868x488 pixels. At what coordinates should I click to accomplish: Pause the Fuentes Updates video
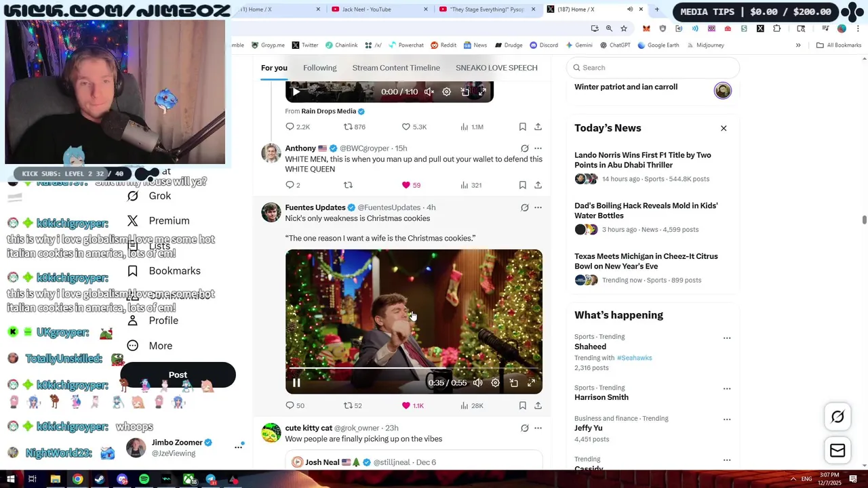pyautogui.click(x=296, y=383)
